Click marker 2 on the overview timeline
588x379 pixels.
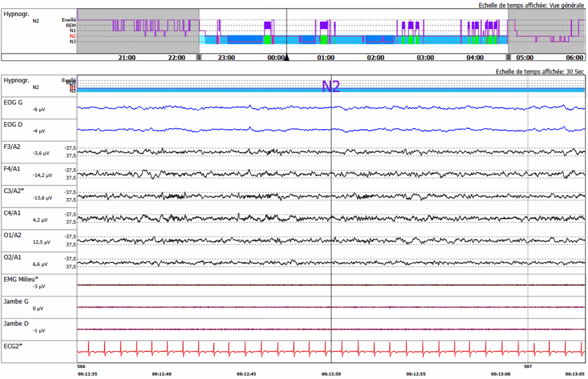coord(508,57)
